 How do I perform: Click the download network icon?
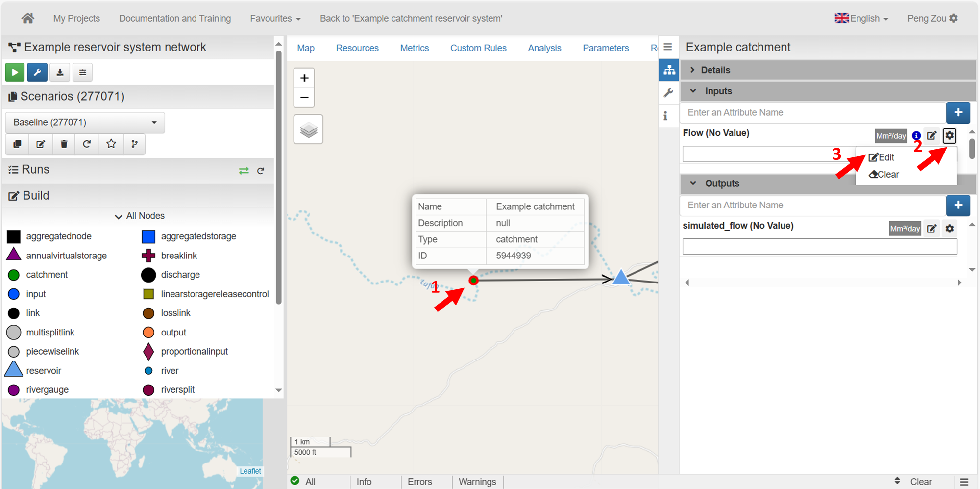click(x=60, y=73)
